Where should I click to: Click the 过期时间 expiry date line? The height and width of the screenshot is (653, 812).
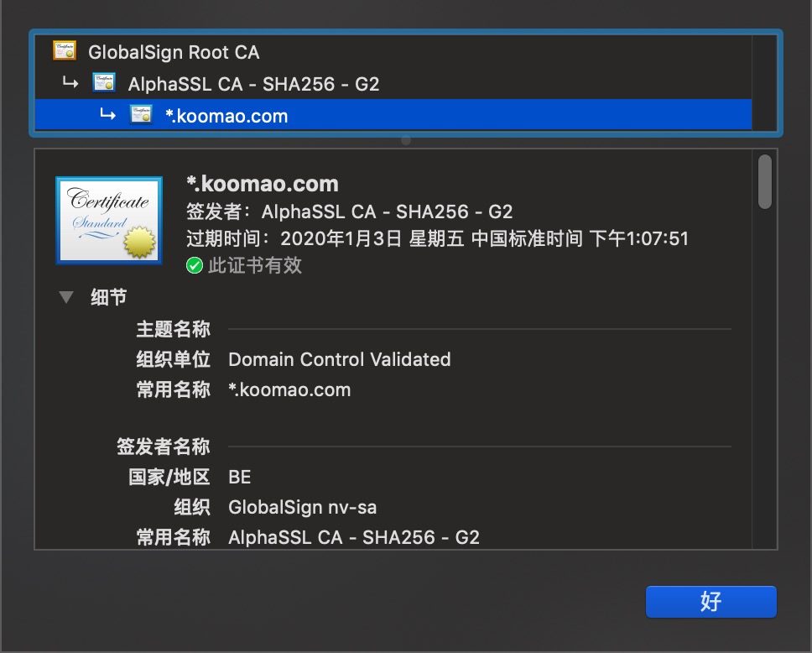point(438,238)
